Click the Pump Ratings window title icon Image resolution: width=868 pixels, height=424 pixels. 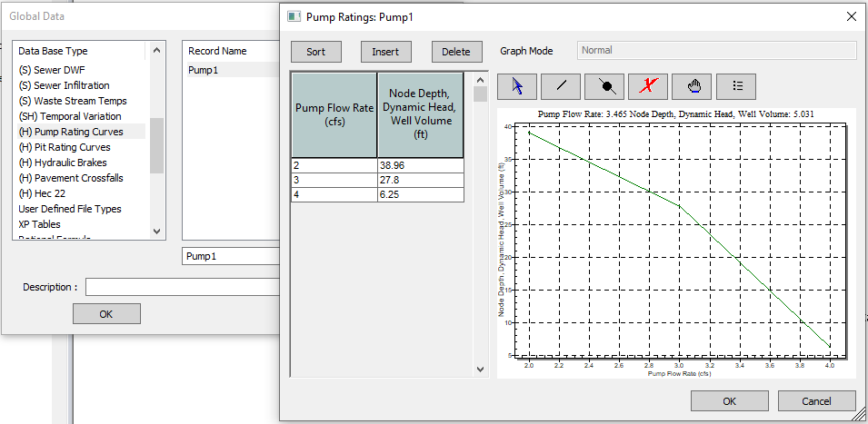[294, 16]
